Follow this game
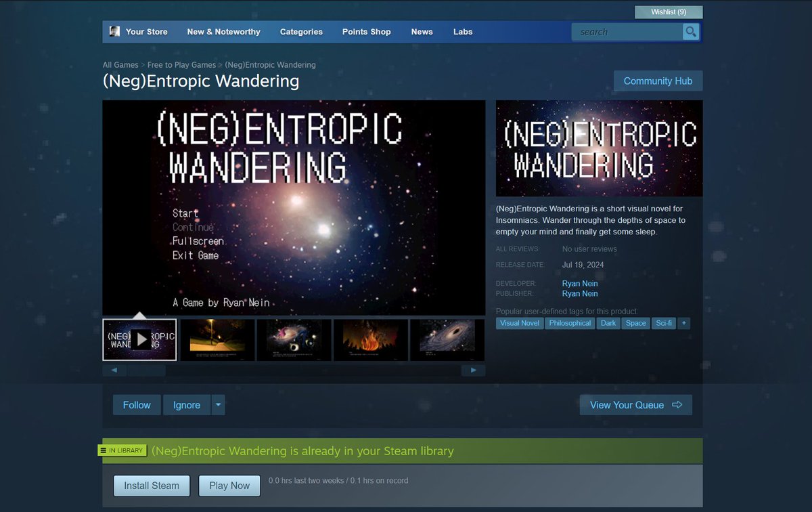812x512 pixels. point(137,405)
